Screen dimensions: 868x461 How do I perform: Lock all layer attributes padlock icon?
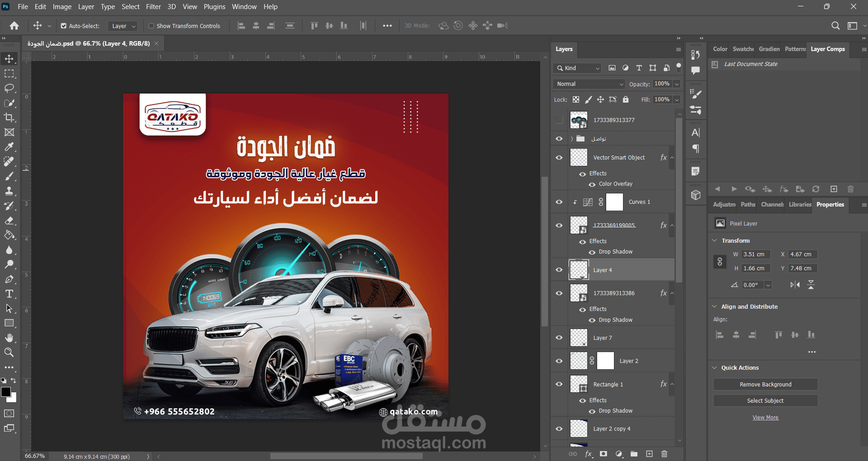626,99
